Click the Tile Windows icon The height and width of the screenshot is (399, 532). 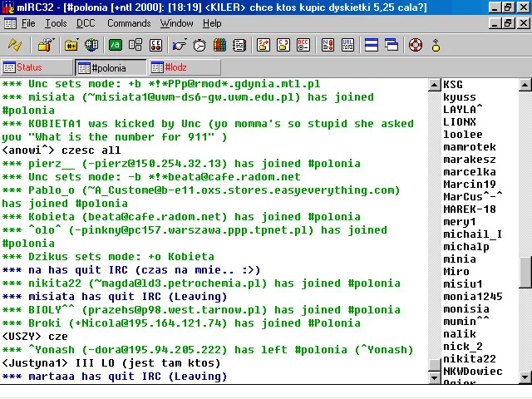[372, 45]
